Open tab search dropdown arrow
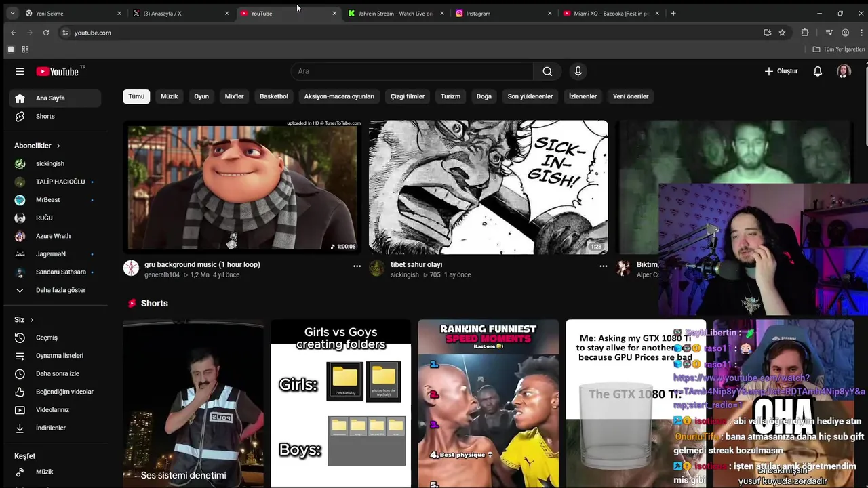Image resolution: width=868 pixels, height=488 pixels. tap(12, 13)
